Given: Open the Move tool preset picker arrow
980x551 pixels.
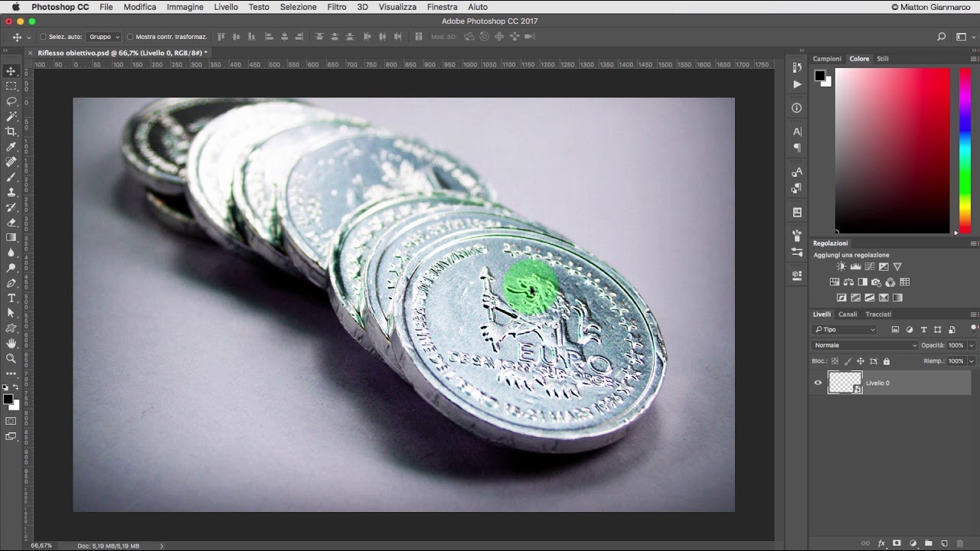Looking at the screenshot, I should pyautogui.click(x=29, y=37).
